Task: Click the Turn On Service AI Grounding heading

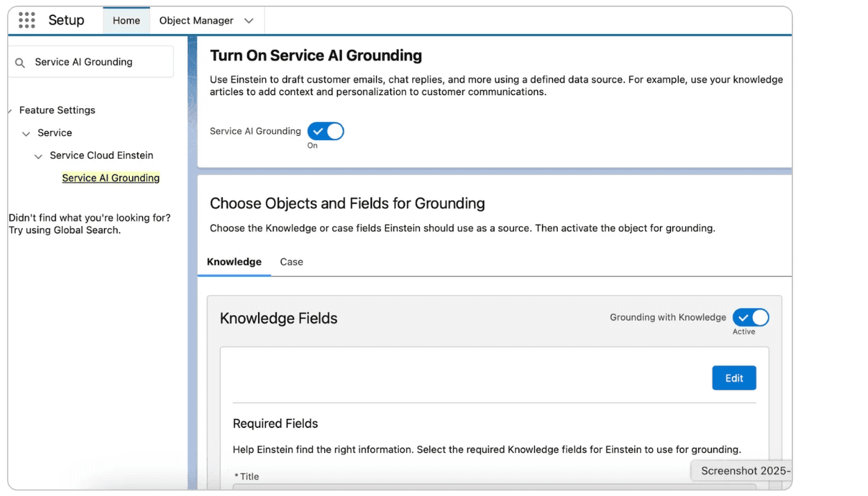Action: pyautogui.click(x=316, y=55)
